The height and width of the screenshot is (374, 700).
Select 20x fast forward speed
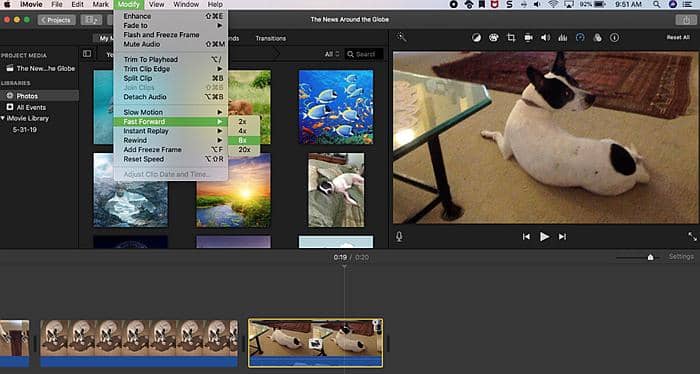pyautogui.click(x=243, y=150)
